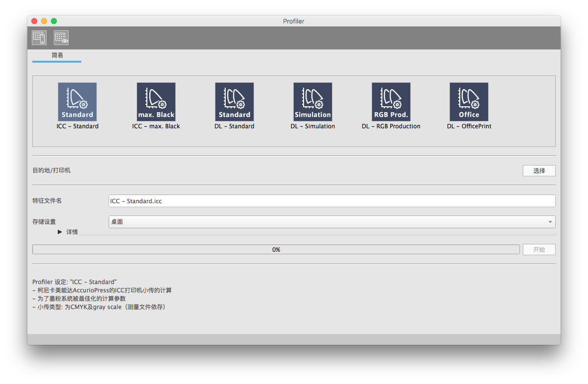Choose the DL – Standard preset icon
The image size is (588, 384).
[235, 102]
